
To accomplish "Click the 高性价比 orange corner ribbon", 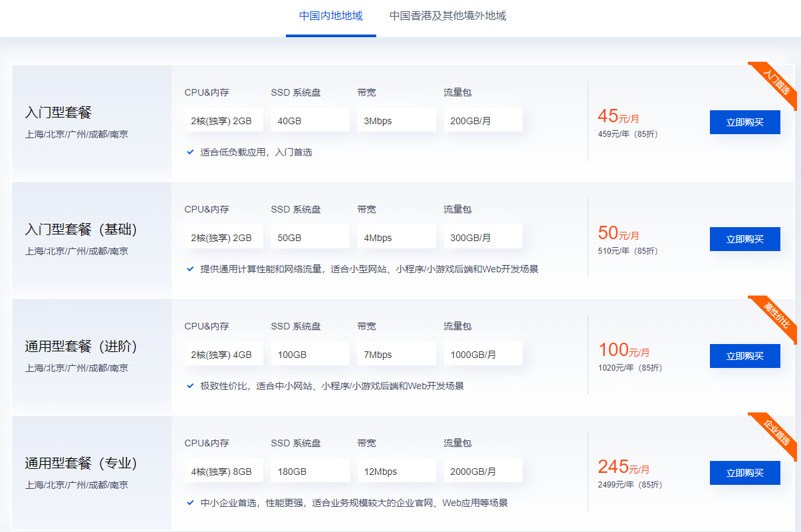I will [775, 317].
